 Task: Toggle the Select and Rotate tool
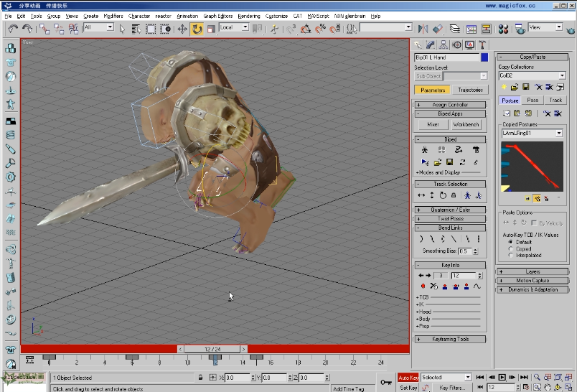pyautogui.click(x=197, y=29)
